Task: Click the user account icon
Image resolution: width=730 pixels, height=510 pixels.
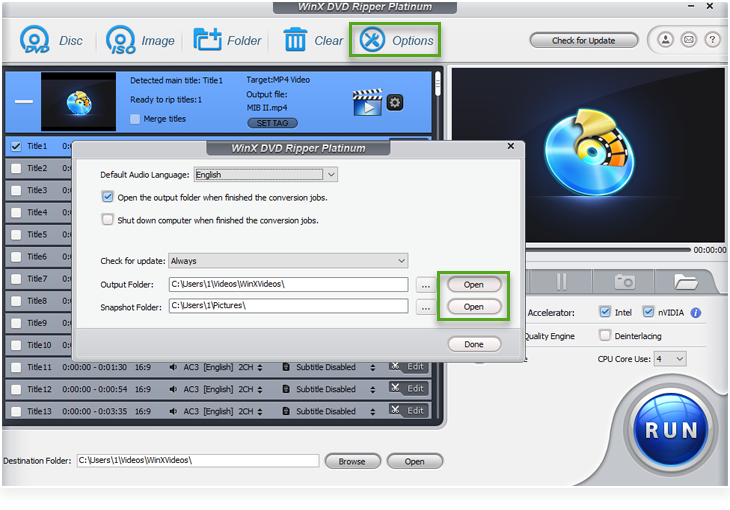Action: click(x=665, y=40)
